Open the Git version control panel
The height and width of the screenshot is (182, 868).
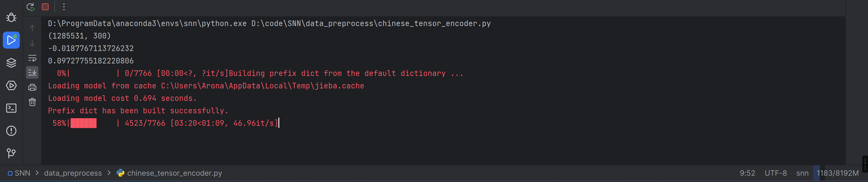(11, 153)
